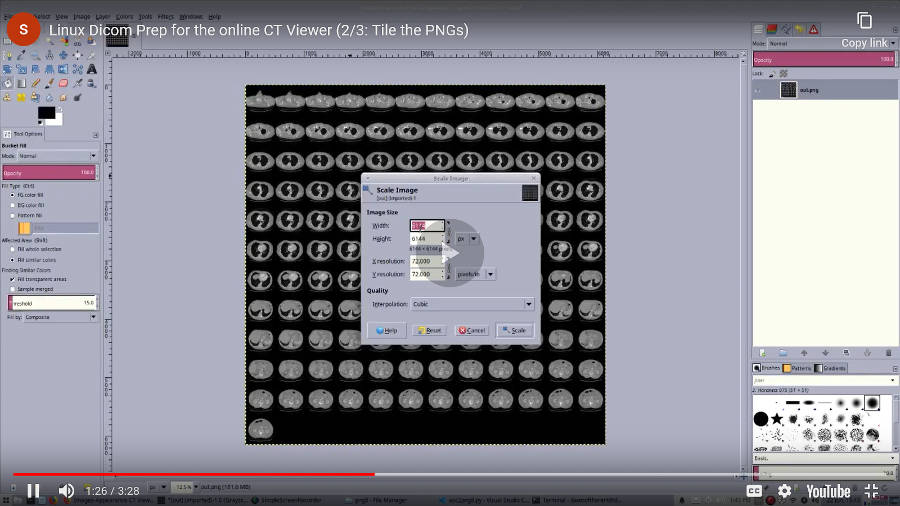
Task: Select the Ink tool
Action: point(91,83)
